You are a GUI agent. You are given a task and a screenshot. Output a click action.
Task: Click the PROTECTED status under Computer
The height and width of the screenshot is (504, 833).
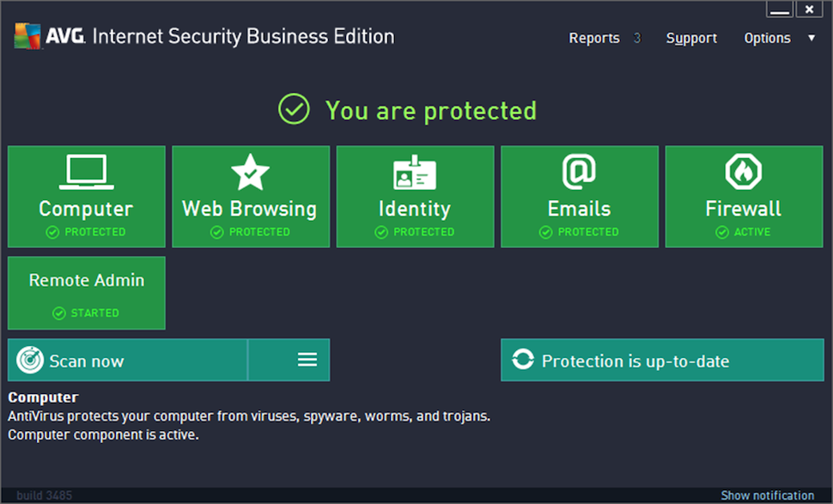coord(86,231)
